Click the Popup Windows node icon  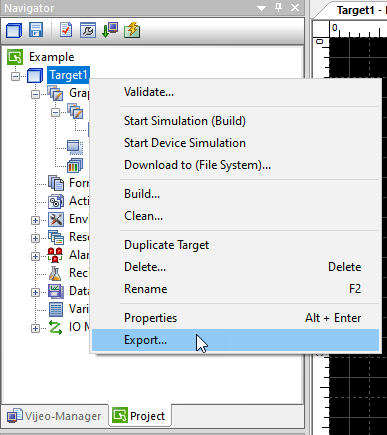pos(75,147)
